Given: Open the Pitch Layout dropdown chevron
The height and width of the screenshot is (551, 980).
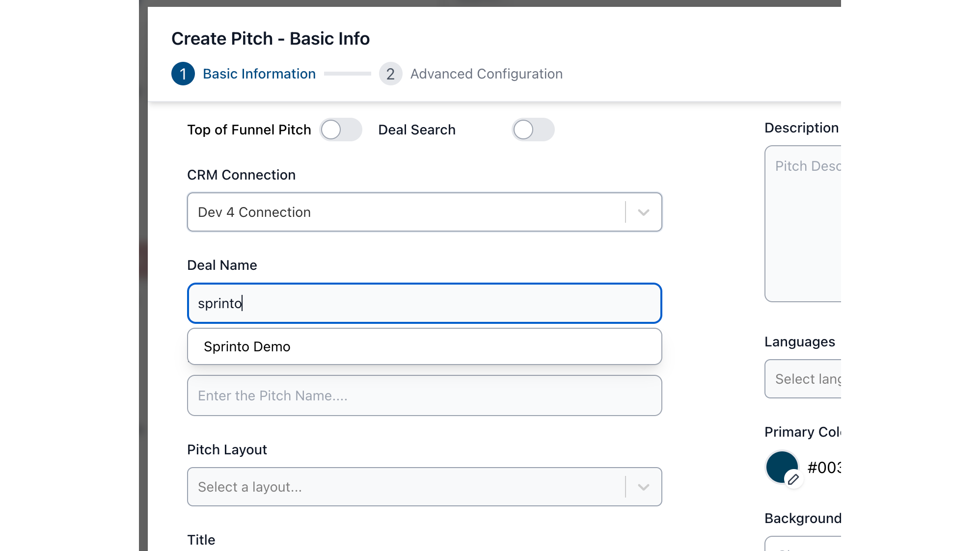Looking at the screenshot, I should (643, 487).
